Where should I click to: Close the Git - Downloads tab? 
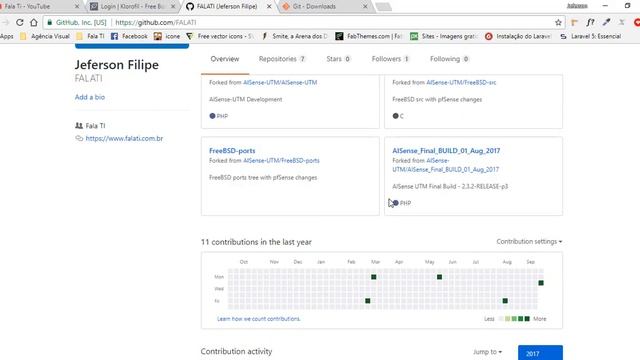point(365,7)
